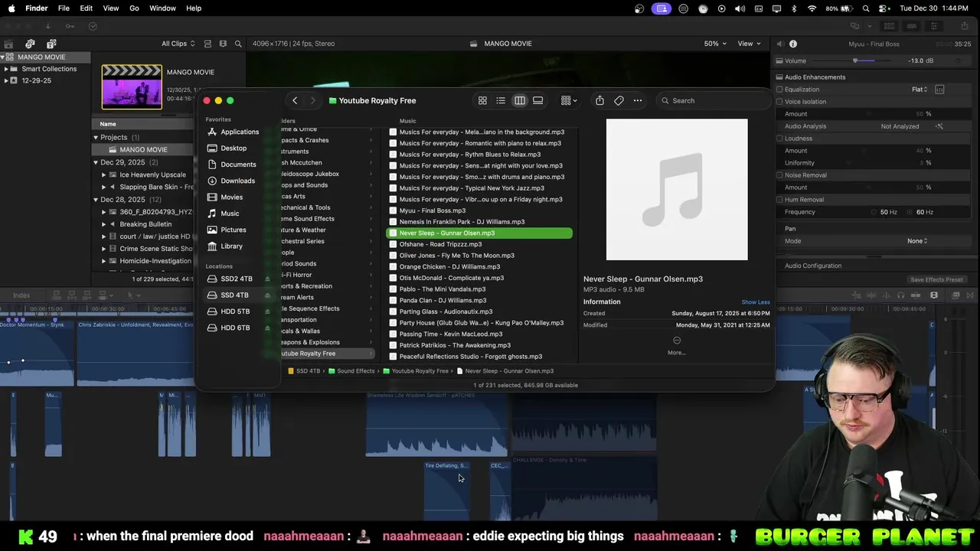Image resolution: width=980 pixels, height=551 pixels.
Task: Open the 50% viewer zoom dropdown
Action: click(714, 44)
